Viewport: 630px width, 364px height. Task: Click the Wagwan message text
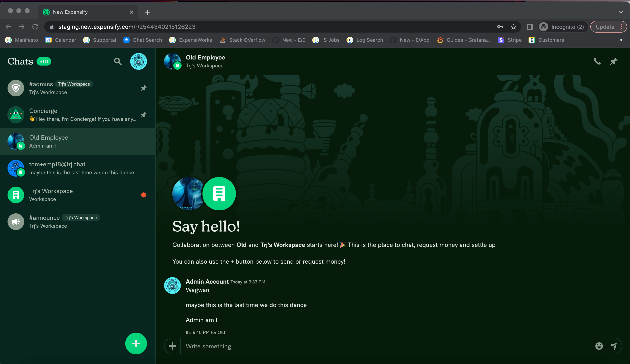[197, 290]
